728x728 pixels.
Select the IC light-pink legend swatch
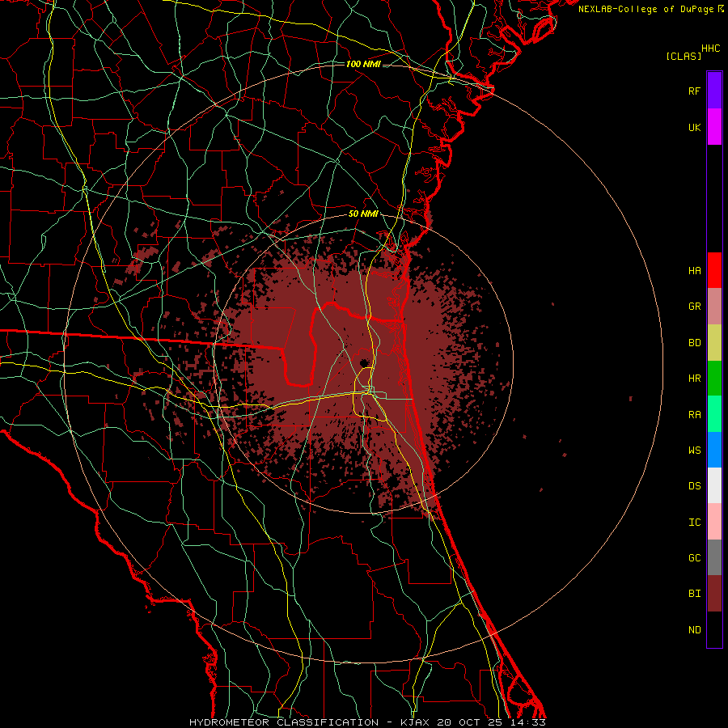click(714, 522)
